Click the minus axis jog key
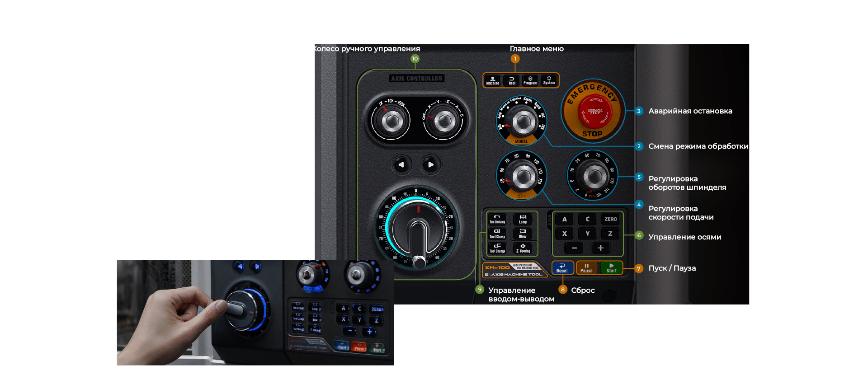 574,248
